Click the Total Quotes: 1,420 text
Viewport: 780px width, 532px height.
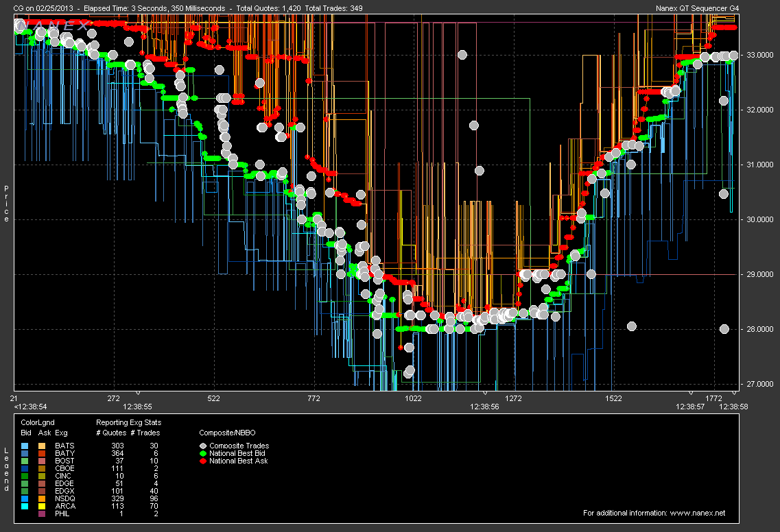(x=269, y=8)
